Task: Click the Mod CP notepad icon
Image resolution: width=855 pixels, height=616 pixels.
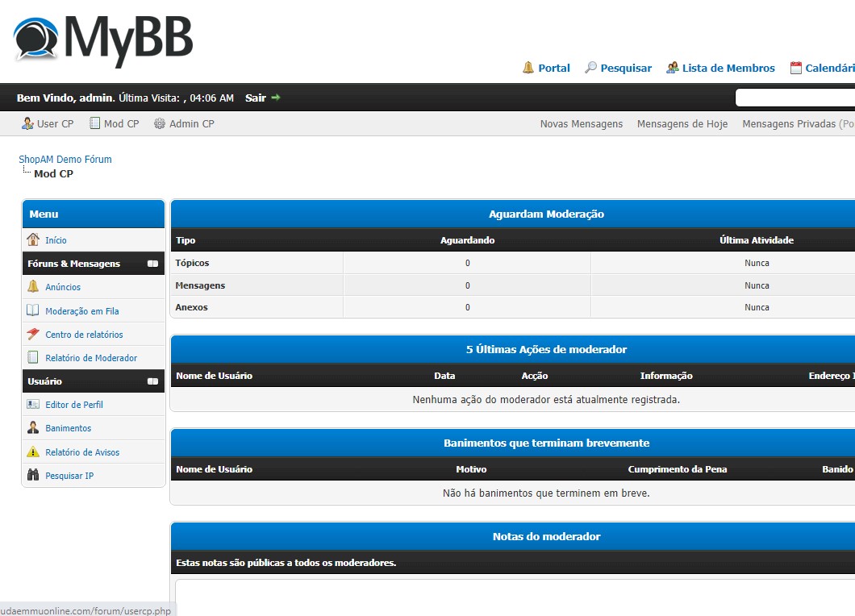Action: point(95,123)
